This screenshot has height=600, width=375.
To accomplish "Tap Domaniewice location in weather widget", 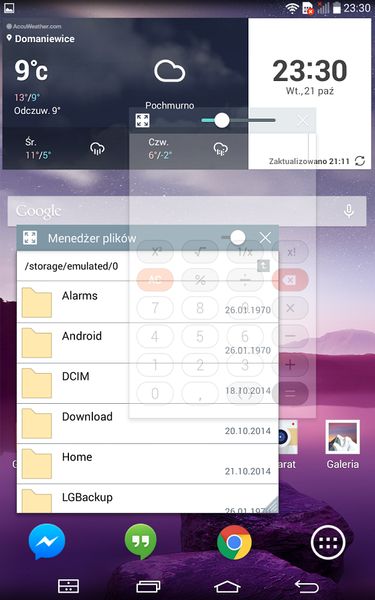I will (41, 39).
